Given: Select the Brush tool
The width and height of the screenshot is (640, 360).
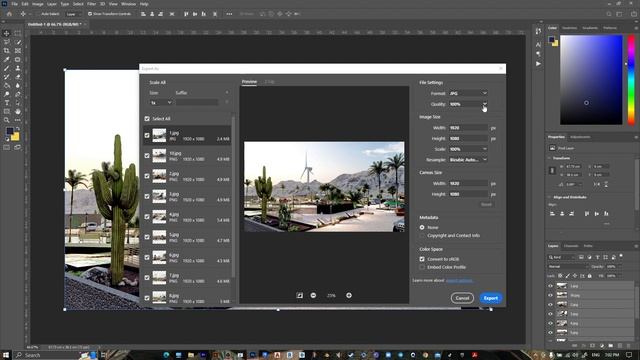Looking at the screenshot, I should (x=7, y=68).
